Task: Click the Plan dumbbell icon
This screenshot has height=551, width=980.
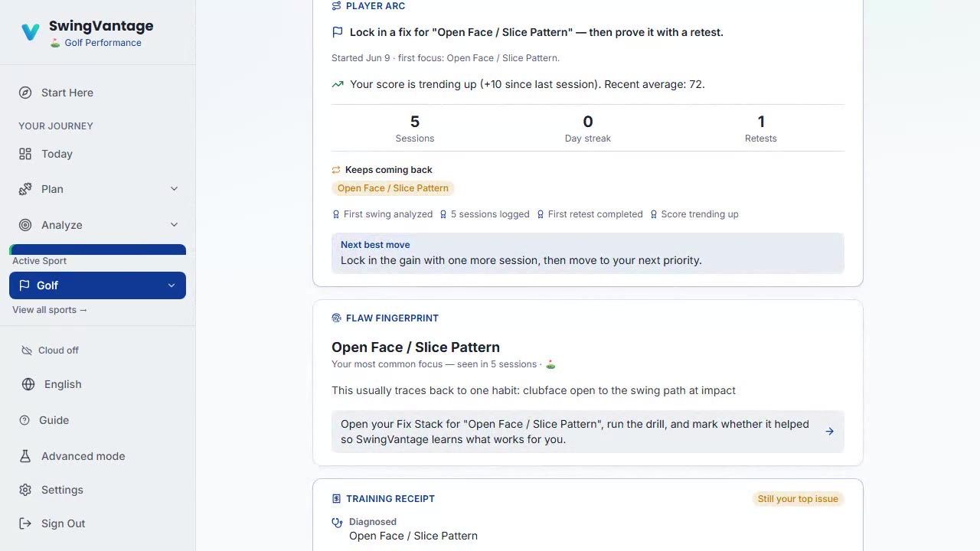Action: 25,189
